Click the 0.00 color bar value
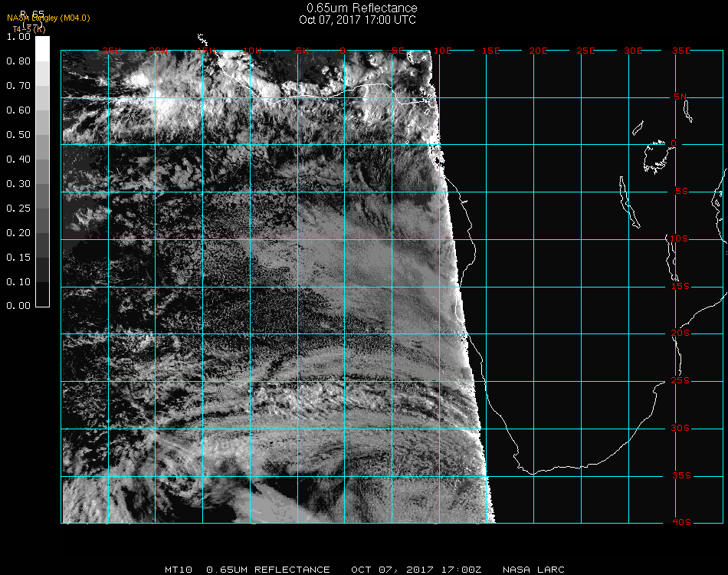Screen dimensions: 728x575 pyautogui.click(x=18, y=306)
